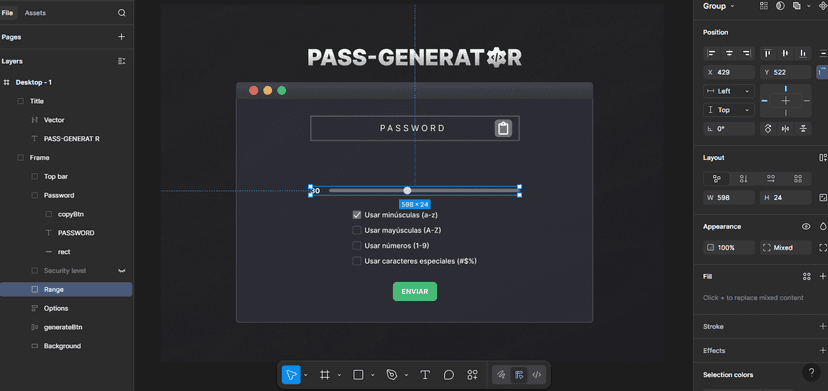828x391 pixels.
Task: Open Move tool options arrow
Action: [305, 375]
